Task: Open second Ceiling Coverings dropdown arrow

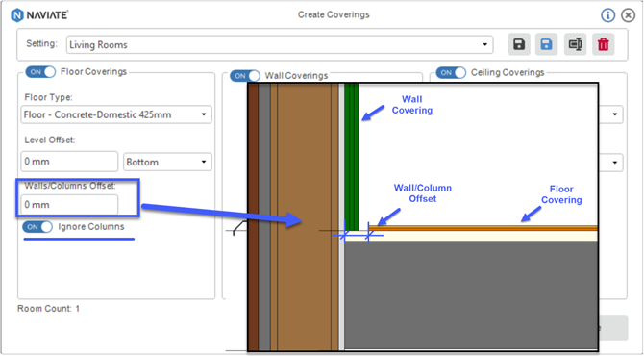Action: point(614,163)
